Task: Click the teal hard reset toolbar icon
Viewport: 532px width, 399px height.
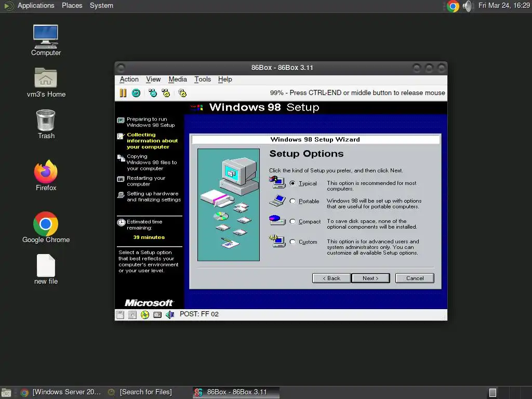Action: [x=136, y=93]
